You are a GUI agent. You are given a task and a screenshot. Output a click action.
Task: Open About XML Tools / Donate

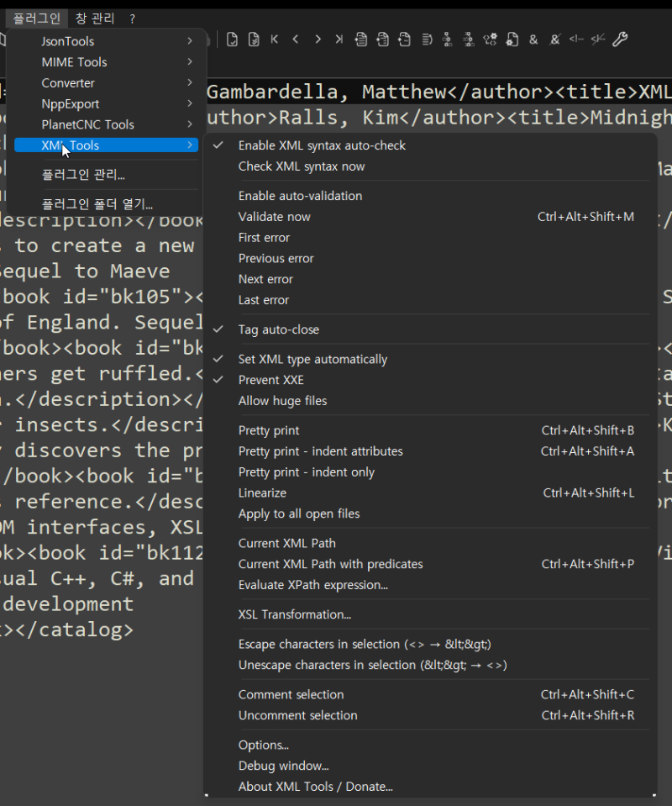pos(315,787)
